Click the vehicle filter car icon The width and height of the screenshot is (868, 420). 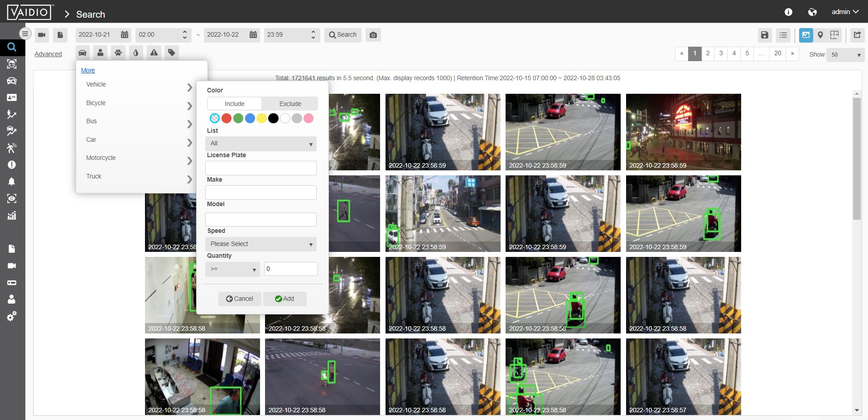click(x=82, y=53)
